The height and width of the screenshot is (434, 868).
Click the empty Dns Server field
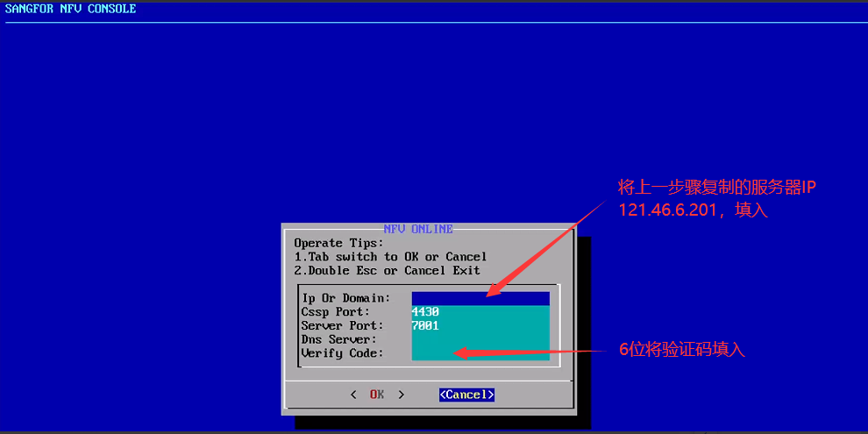pos(480,339)
